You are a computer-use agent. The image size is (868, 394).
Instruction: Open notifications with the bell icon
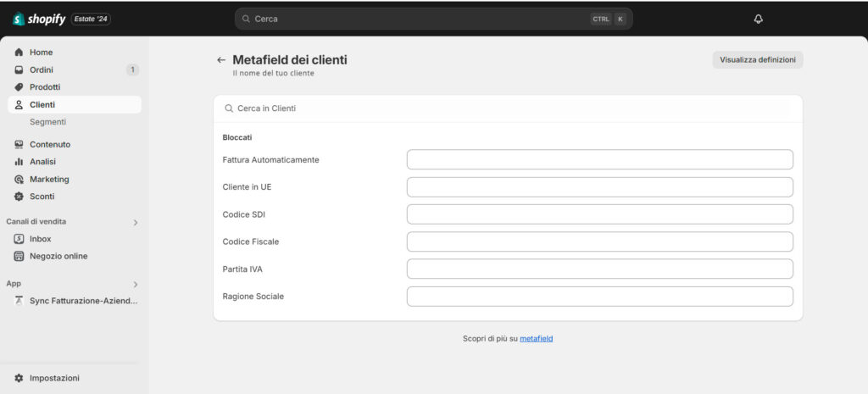pos(758,19)
